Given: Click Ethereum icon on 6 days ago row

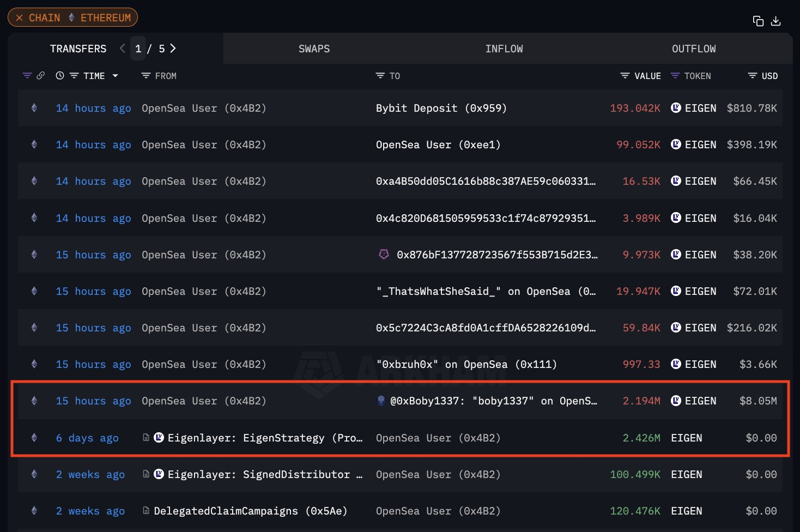Looking at the screenshot, I should (x=34, y=438).
